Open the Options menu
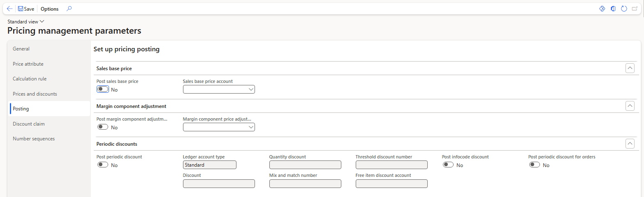This screenshot has width=644, height=197. click(50, 9)
